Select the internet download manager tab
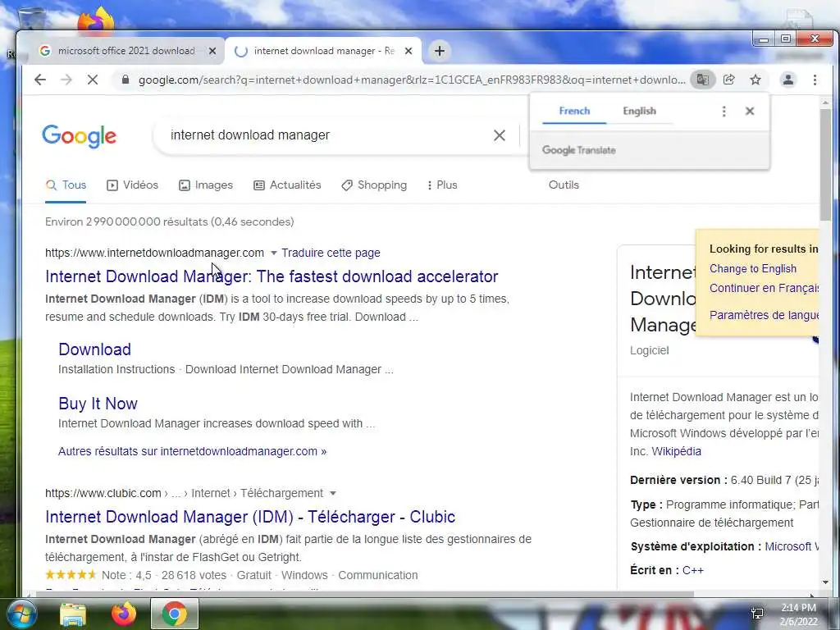This screenshot has height=630, width=840. coord(323,51)
